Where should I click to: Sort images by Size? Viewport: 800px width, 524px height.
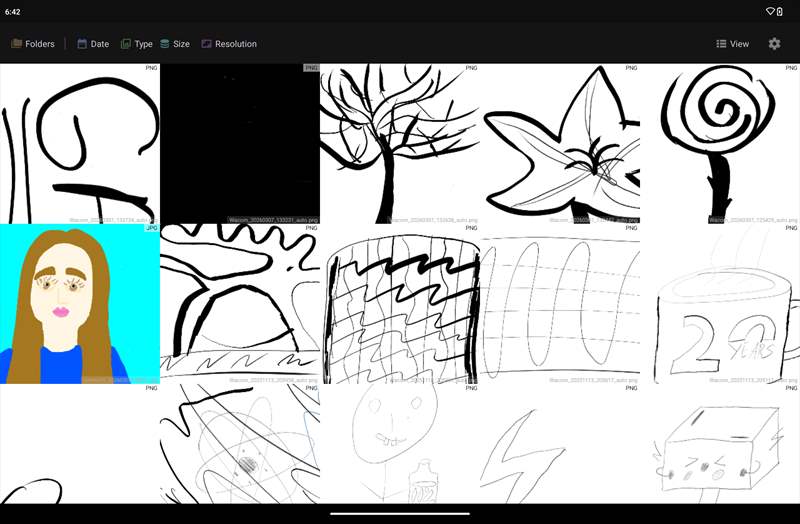pos(175,44)
